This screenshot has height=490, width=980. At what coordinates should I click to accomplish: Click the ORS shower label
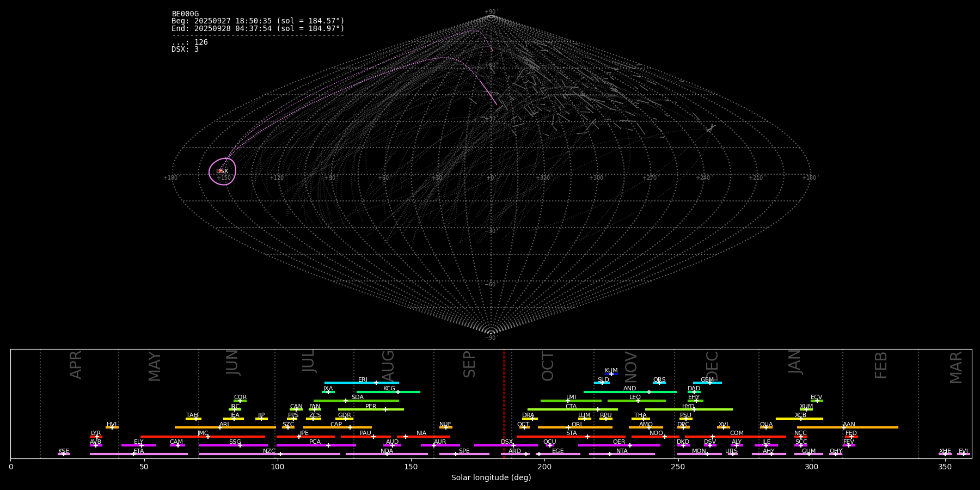coord(659,380)
